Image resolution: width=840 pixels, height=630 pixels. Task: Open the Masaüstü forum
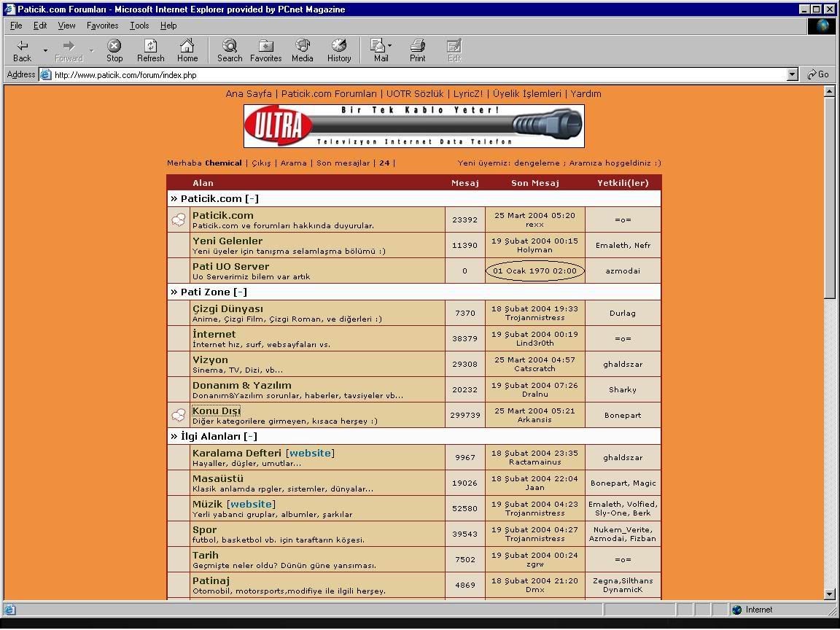(218, 479)
